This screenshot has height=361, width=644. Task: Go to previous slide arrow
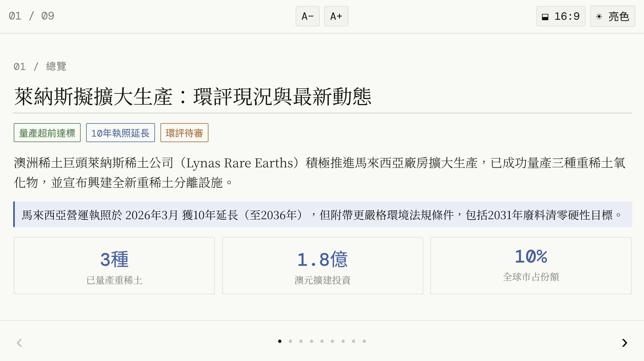click(x=19, y=343)
